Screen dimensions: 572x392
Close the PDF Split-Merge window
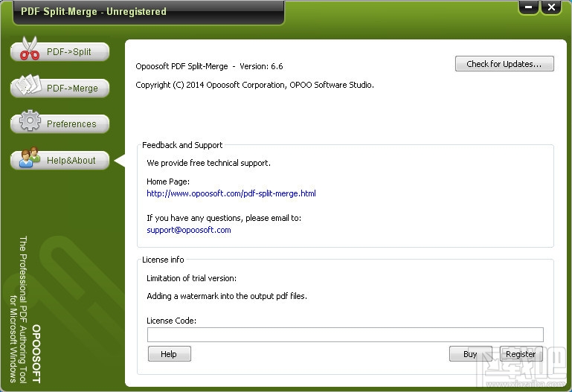(551, 7)
